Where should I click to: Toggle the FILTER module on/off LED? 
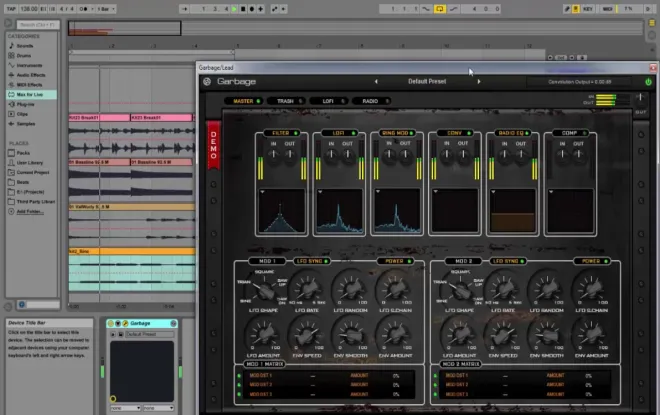(296, 133)
